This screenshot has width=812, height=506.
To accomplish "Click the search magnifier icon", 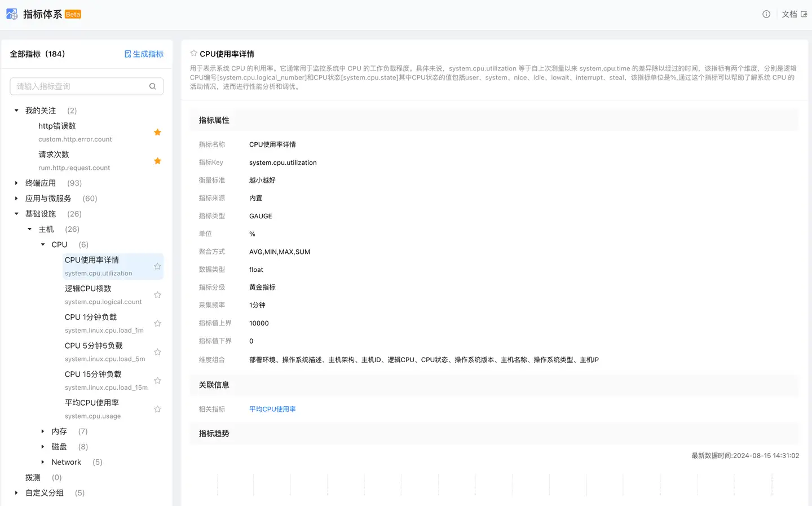I will tap(152, 86).
